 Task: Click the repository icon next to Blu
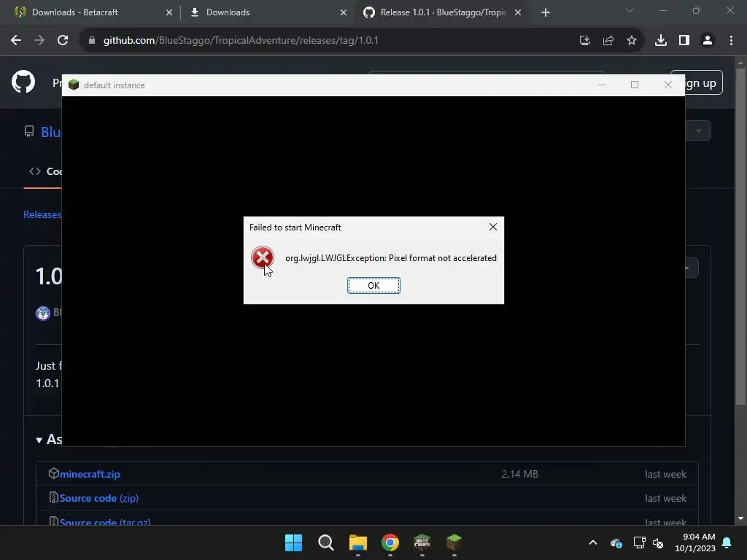[x=29, y=131]
